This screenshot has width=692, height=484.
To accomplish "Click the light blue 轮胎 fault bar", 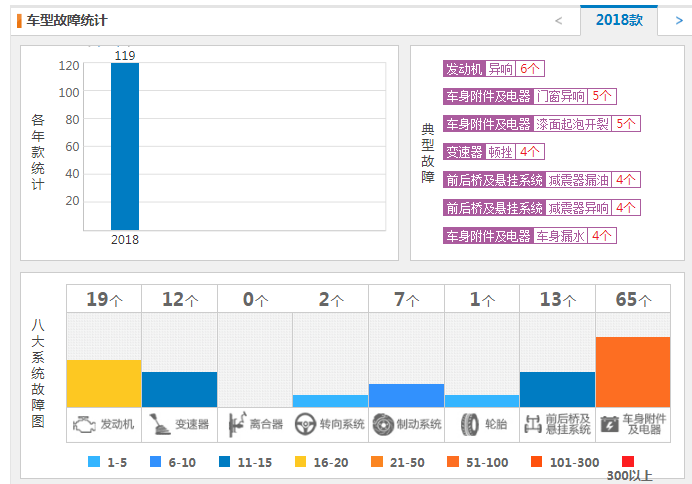I will 482,401.
